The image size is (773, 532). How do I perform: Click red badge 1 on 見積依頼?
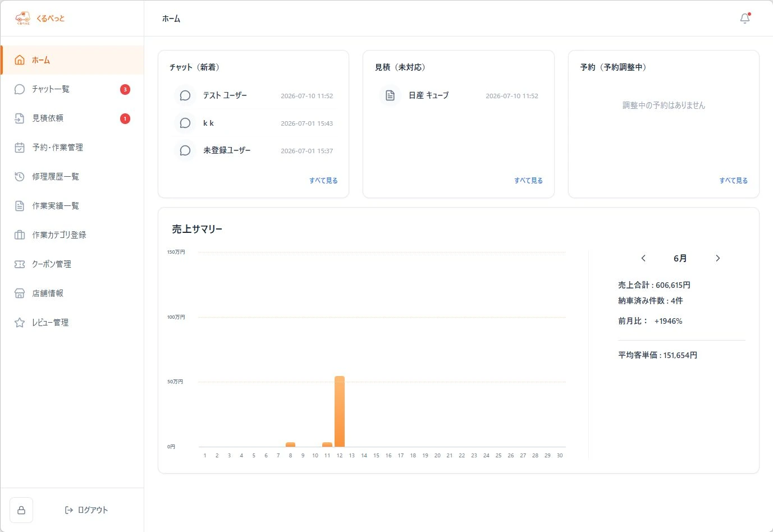click(x=125, y=118)
